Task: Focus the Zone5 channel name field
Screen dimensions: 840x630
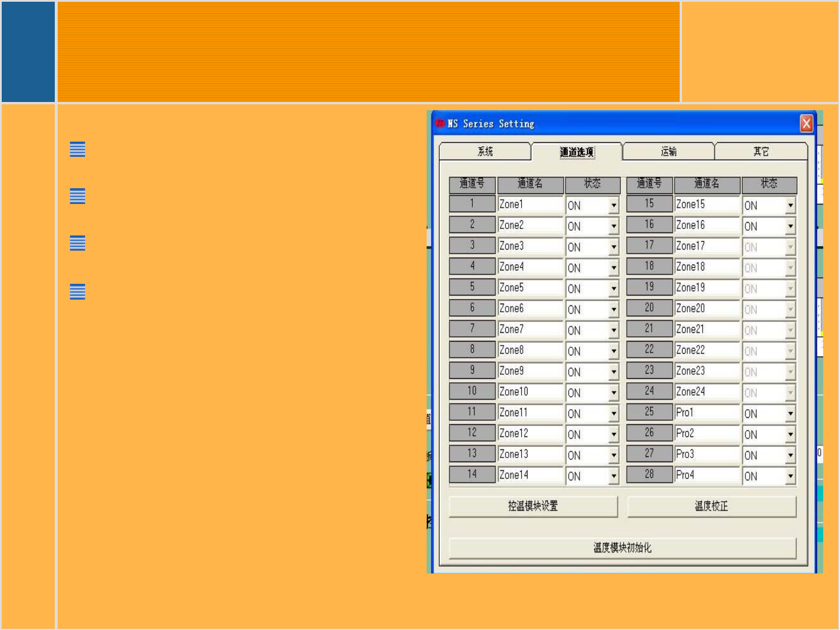Action: click(530, 287)
